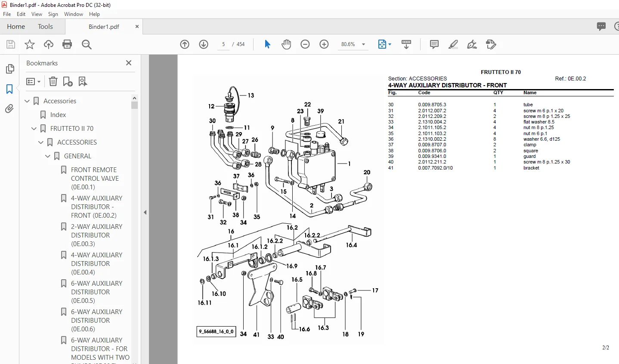Open the Window menu

tap(74, 14)
